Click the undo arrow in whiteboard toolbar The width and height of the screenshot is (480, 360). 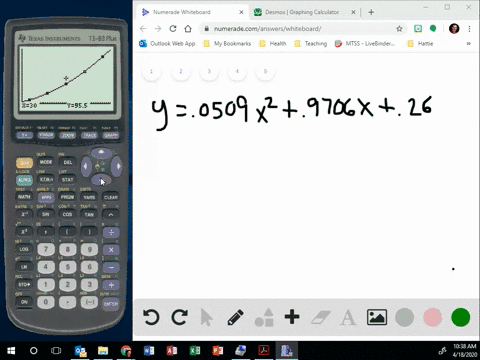(x=151, y=317)
